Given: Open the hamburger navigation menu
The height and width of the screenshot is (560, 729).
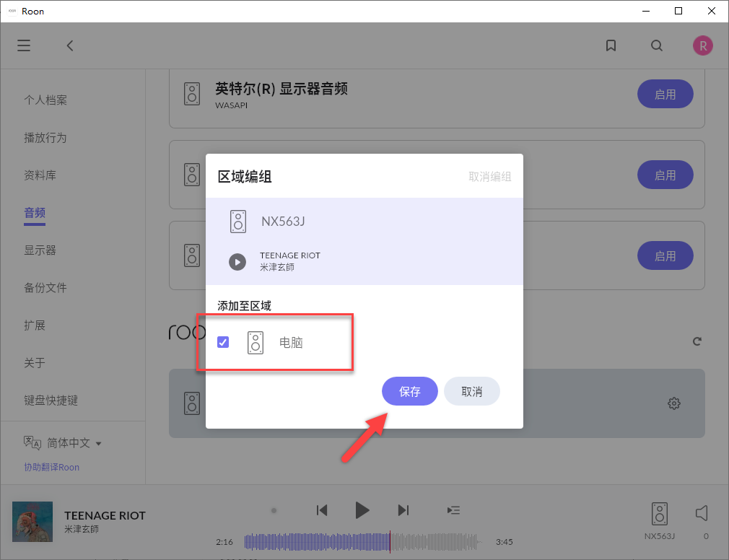Looking at the screenshot, I should coord(24,45).
